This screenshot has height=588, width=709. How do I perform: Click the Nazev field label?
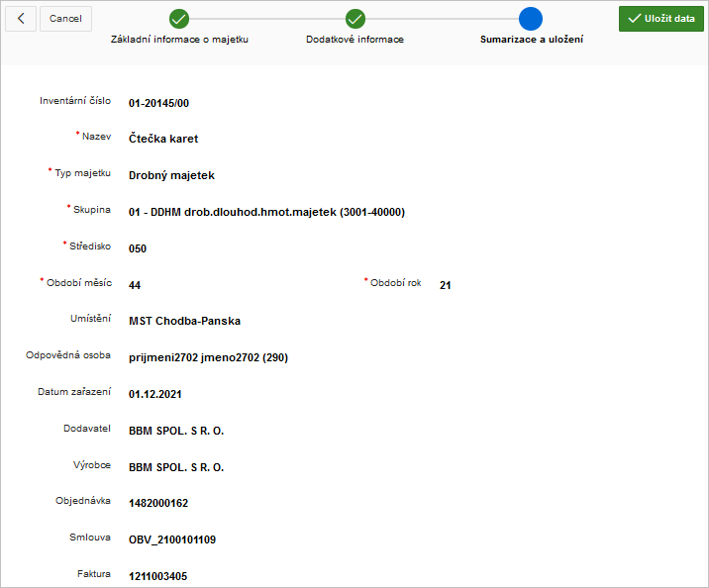[96, 137]
